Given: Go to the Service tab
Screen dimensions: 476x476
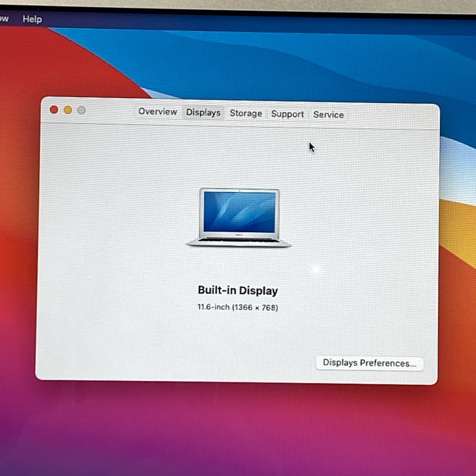Looking at the screenshot, I should pyautogui.click(x=328, y=115).
